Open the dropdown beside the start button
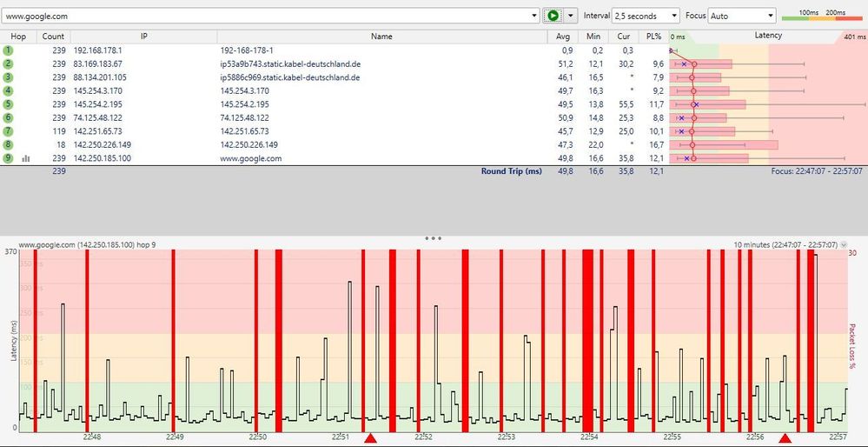This screenshot has height=447, width=868. pyautogui.click(x=571, y=16)
